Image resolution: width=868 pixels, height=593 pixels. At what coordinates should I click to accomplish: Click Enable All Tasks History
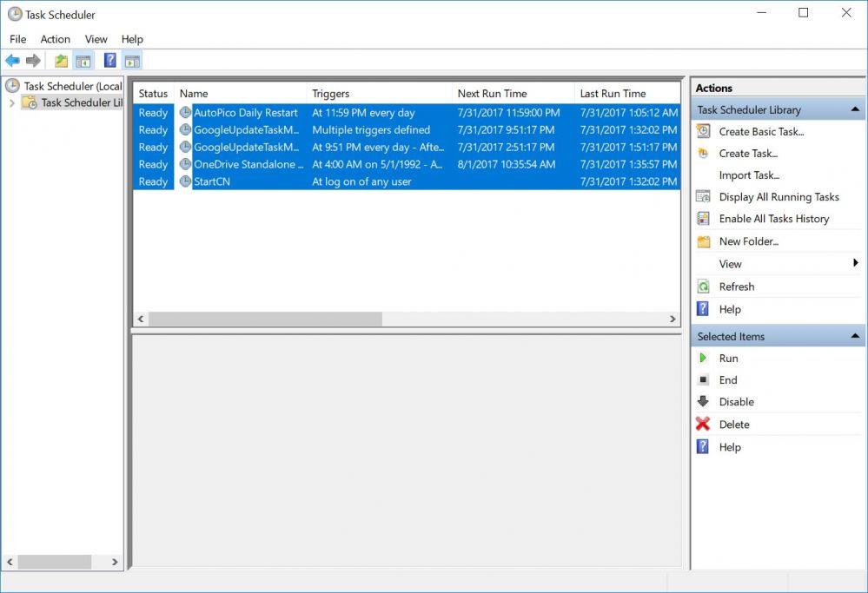click(x=773, y=219)
